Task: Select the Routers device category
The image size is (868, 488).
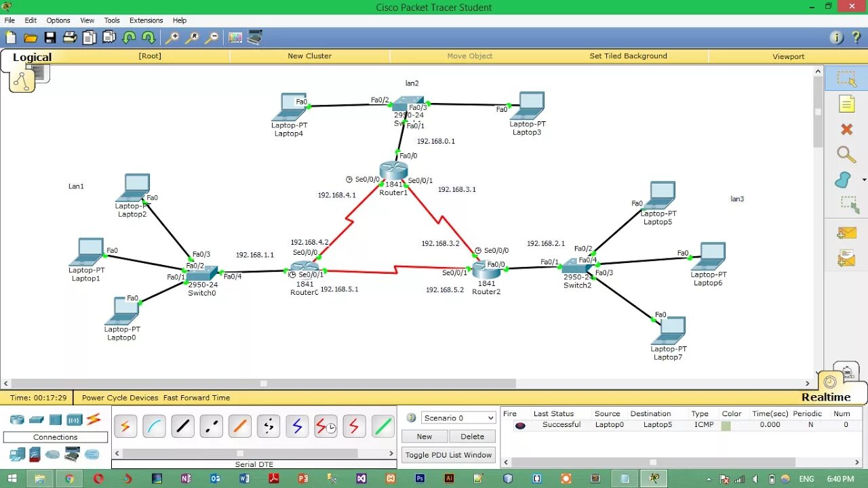Action: point(17,420)
